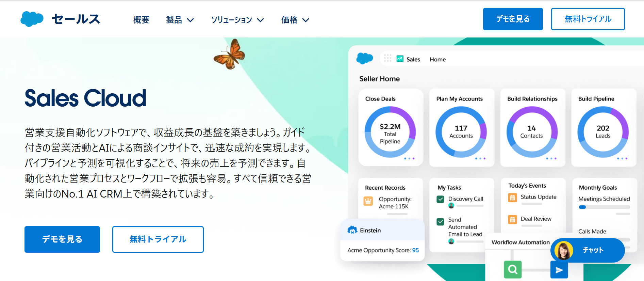The width and height of the screenshot is (644, 281).
Task: Click the $2.2M Total Pipeline donut chart
Action: pos(390,132)
